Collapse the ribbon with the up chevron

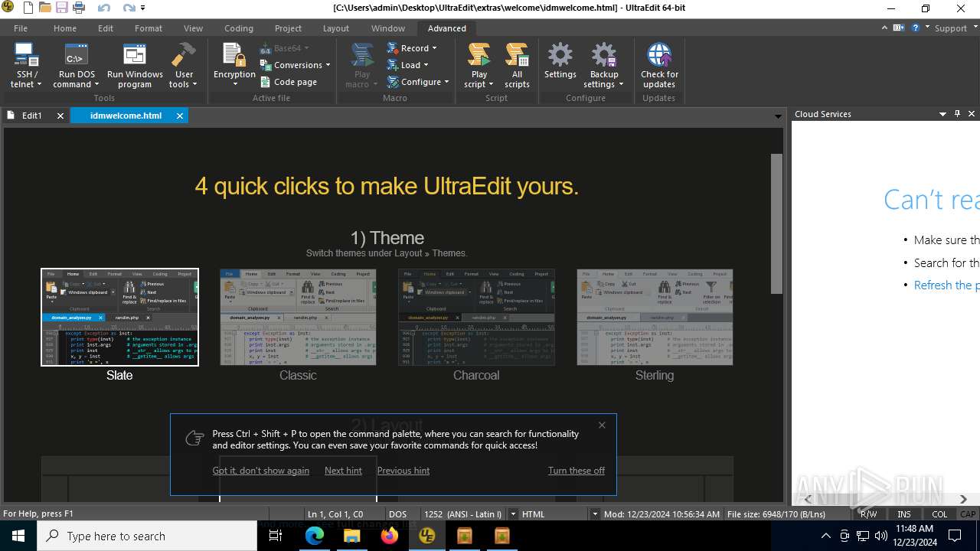[884, 28]
